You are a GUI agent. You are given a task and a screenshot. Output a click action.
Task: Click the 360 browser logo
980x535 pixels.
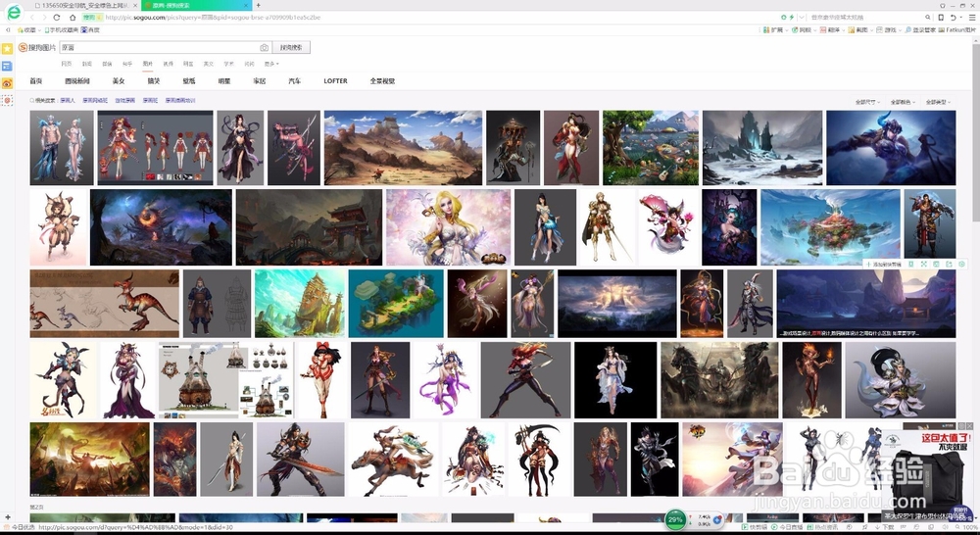13,12
